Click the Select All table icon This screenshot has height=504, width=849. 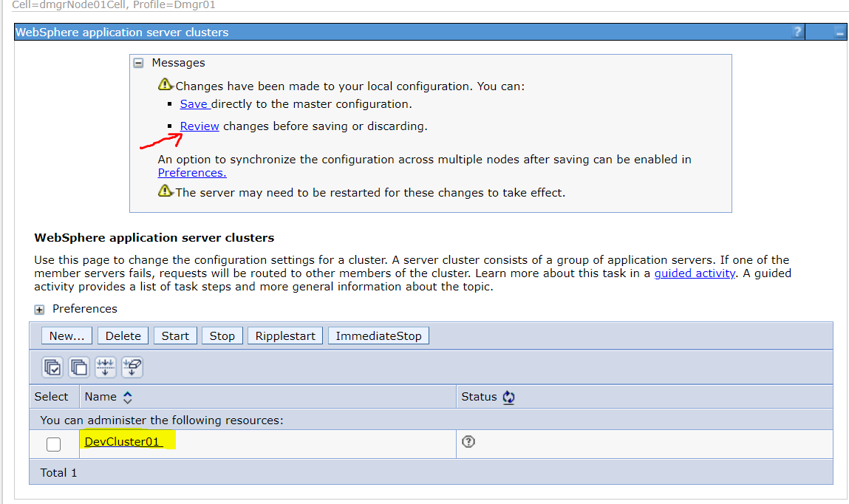point(52,367)
